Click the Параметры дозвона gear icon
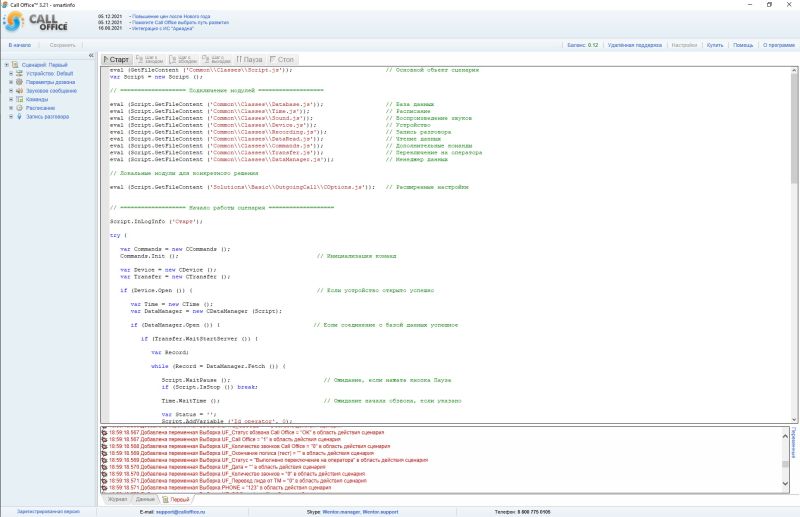 pyautogui.click(x=19, y=82)
